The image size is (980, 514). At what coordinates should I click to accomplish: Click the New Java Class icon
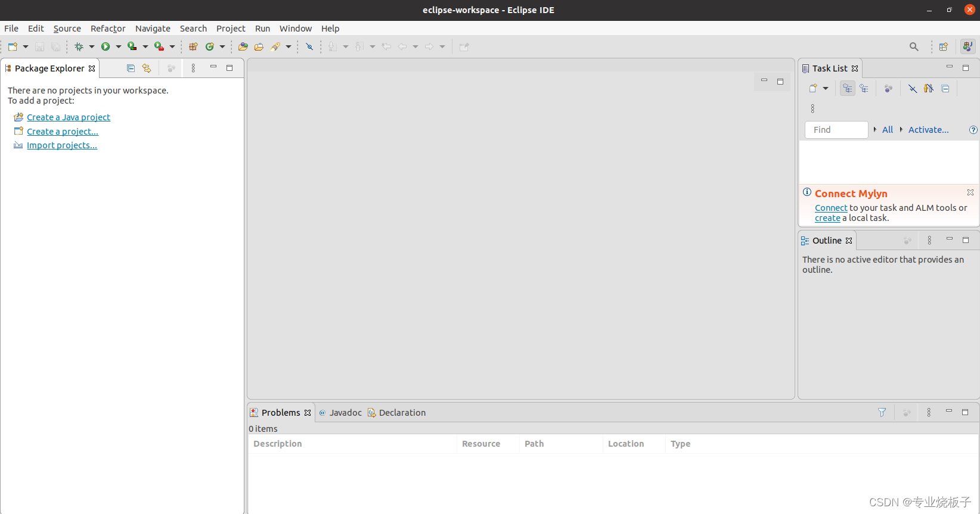pos(210,46)
